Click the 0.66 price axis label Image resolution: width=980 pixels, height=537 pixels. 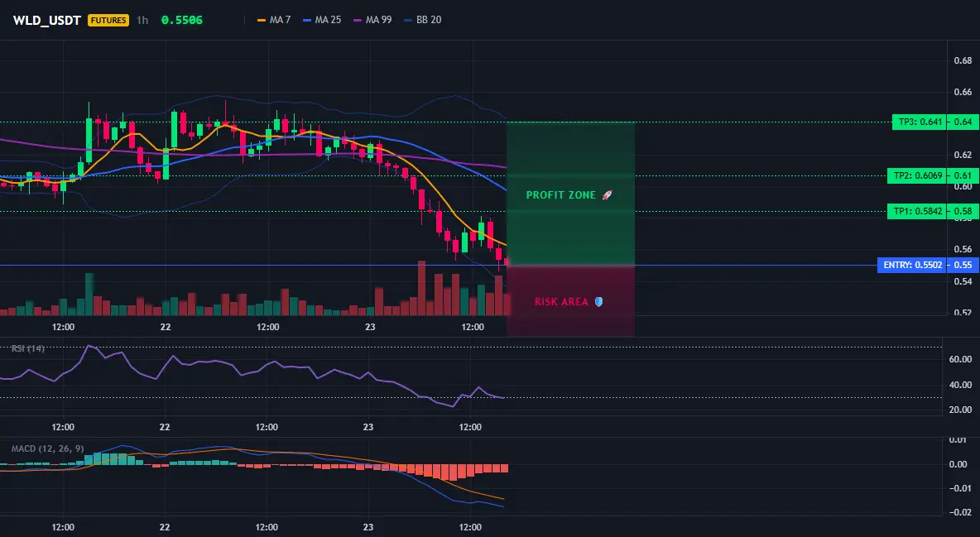pos(963,92)
